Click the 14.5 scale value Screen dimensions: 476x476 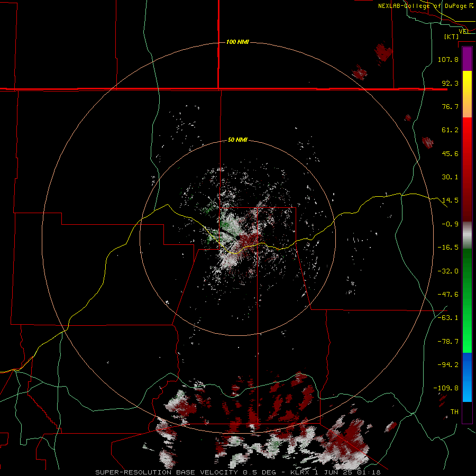tap(450, 200)
